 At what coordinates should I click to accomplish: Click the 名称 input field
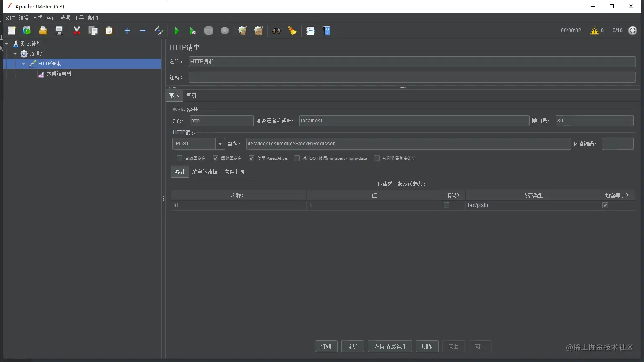(x=412, y=62)
